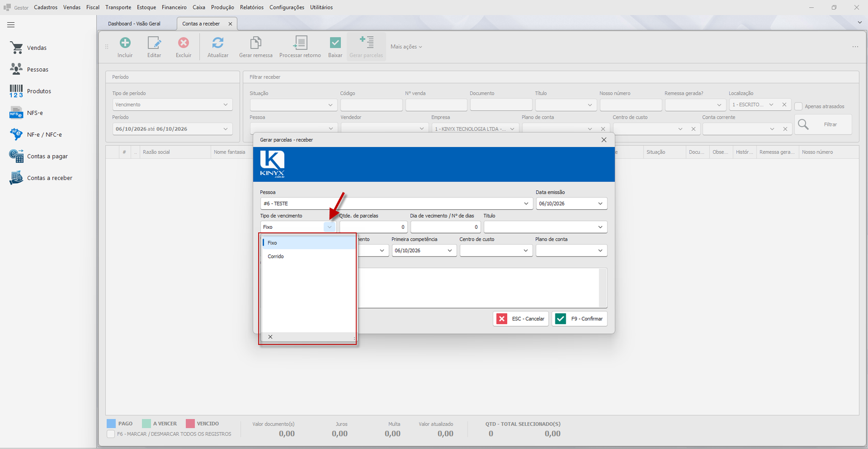
Task: Expand the Título dropdown in dialog
Action: (x=600, y=227)
